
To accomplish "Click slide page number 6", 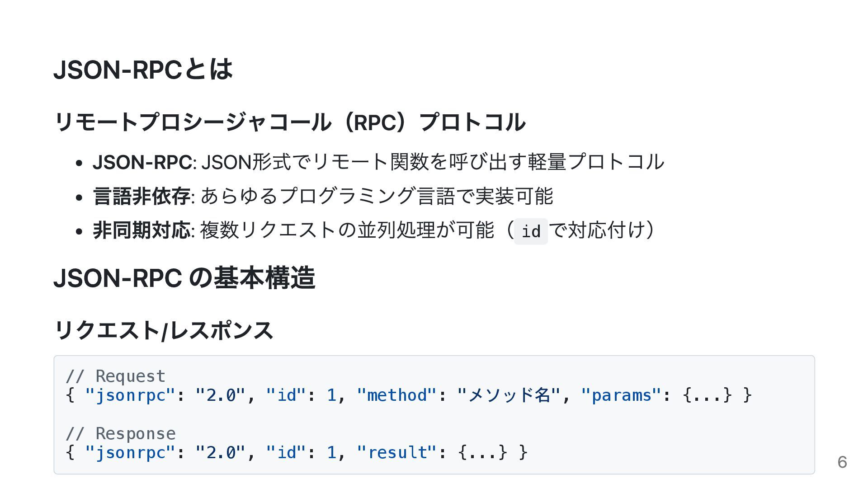I will point(842,462).
